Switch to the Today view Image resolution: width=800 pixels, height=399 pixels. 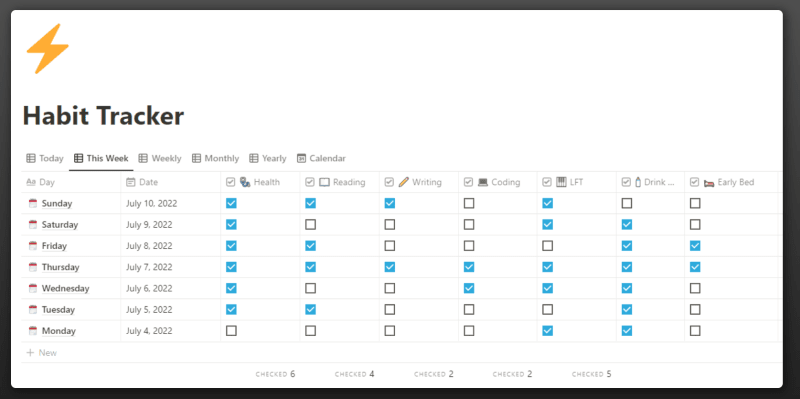[45, 158]
